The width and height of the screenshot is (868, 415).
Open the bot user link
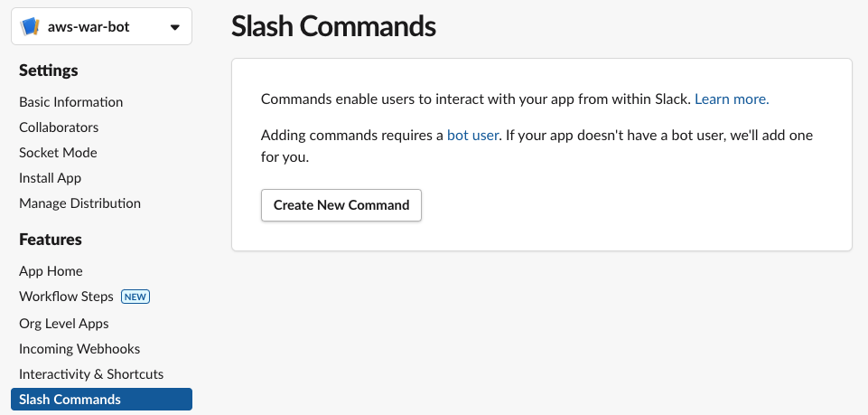pyautogui.click(x=472, y=136)
